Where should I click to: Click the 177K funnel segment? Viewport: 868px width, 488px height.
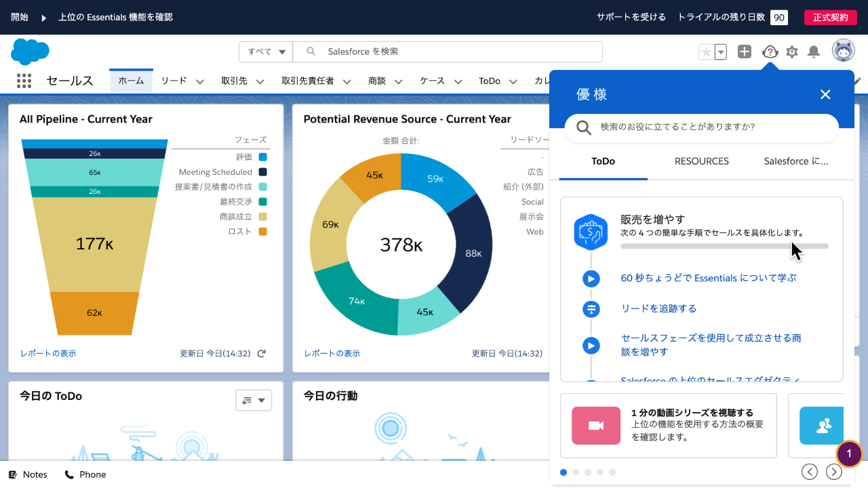tap(94, 244)
